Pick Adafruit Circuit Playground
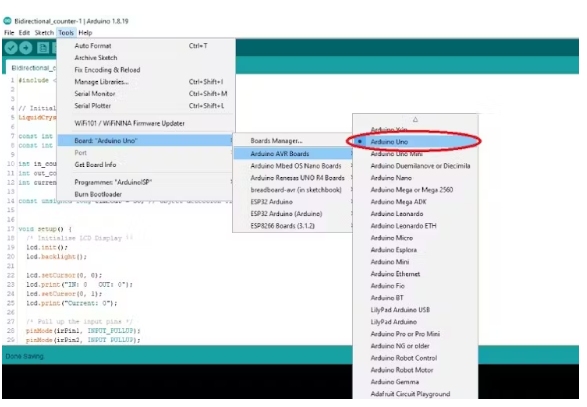 (415, 394)
